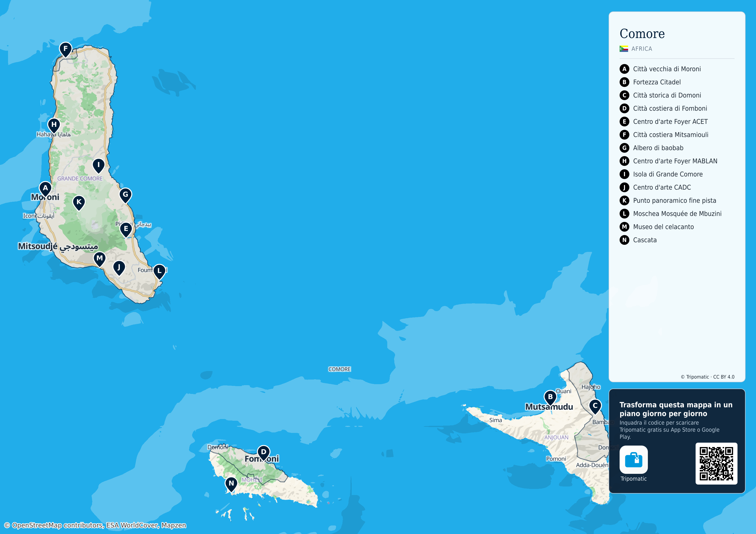The height and width of the screenshot is (534, 756).
Task: Click the 'COMORE' sea label
Action: click(340, 369)
